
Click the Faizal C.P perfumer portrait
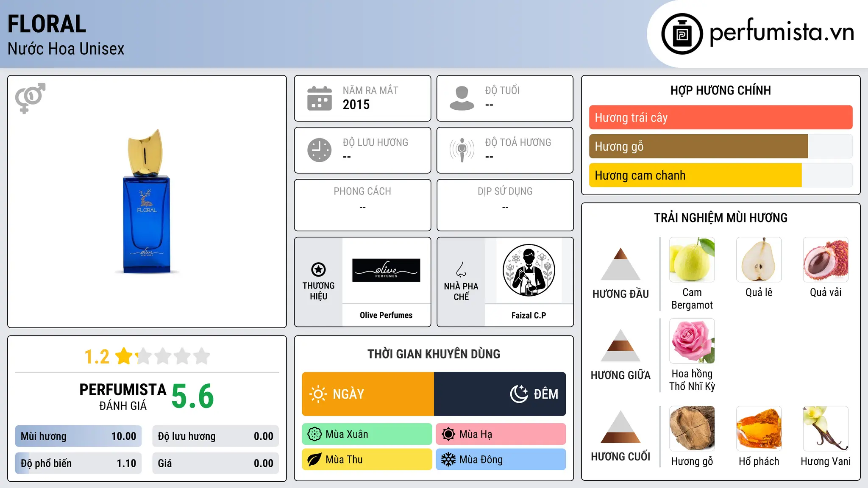tap(529, 270)
